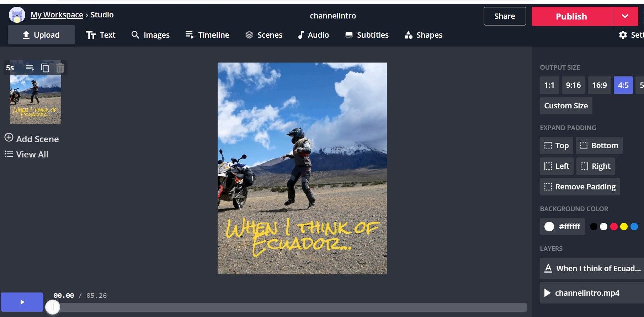Click the Kapwing avatar logo

pyautogui.click(x=17, y=15)
